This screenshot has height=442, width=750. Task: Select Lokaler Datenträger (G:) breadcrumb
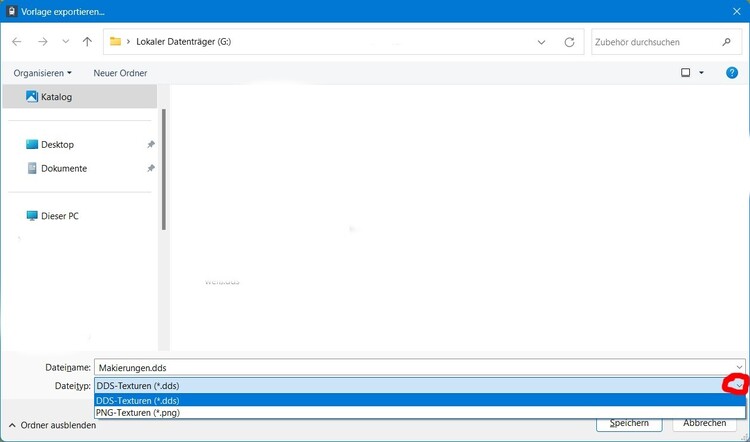[x=183, y=42]
